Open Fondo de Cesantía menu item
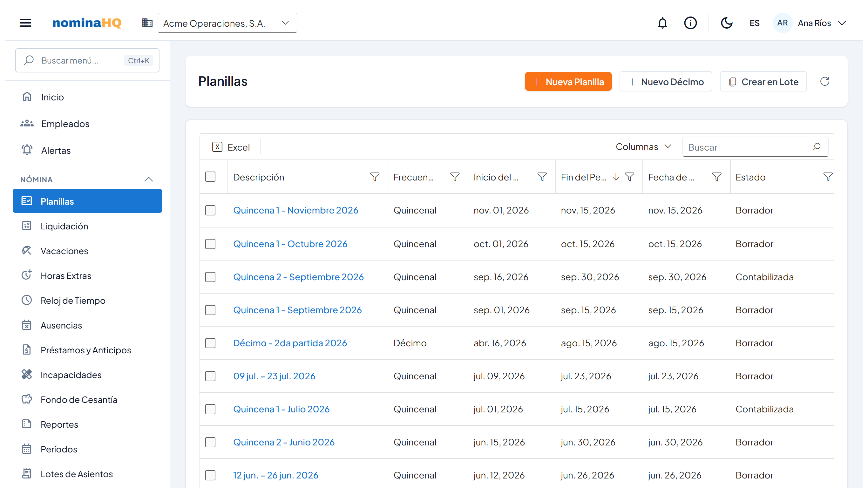The image size is (868, 488). pos(87,400)
